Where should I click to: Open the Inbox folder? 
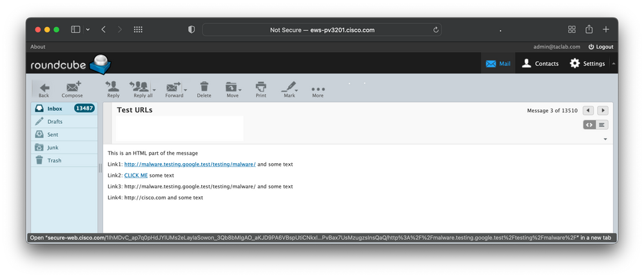[64, 108]
